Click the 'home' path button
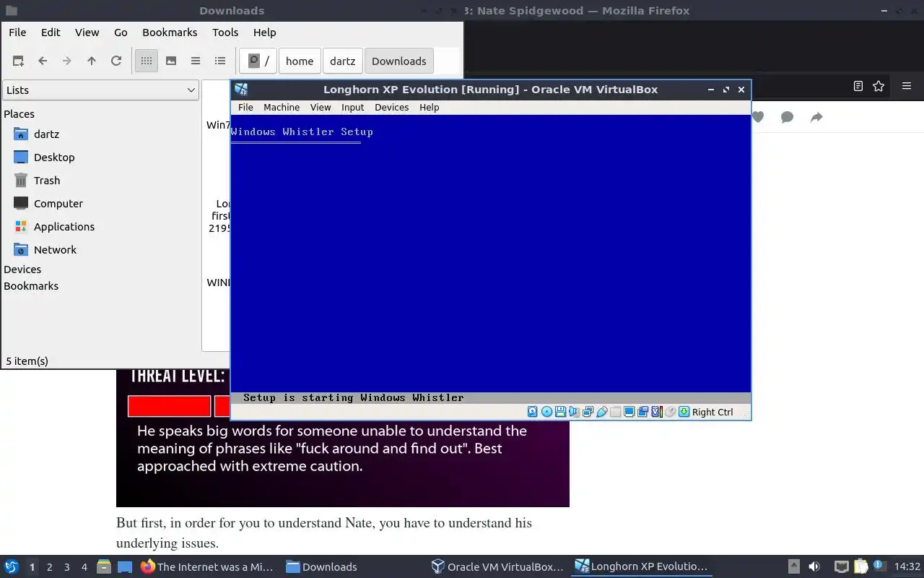Image resolution: width=924 pixels, height=578 pixels. click(300, 61)
